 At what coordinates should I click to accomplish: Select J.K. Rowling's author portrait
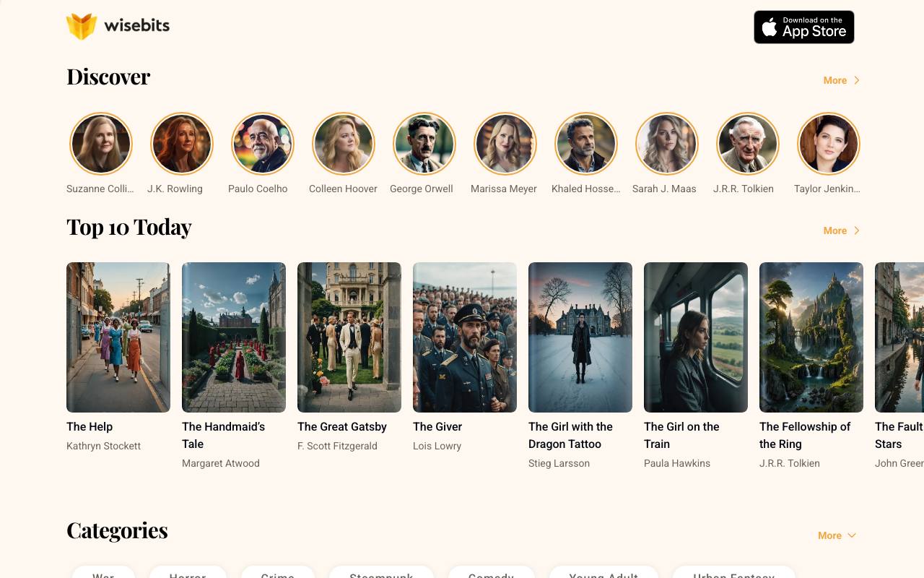tap(182, 144)
